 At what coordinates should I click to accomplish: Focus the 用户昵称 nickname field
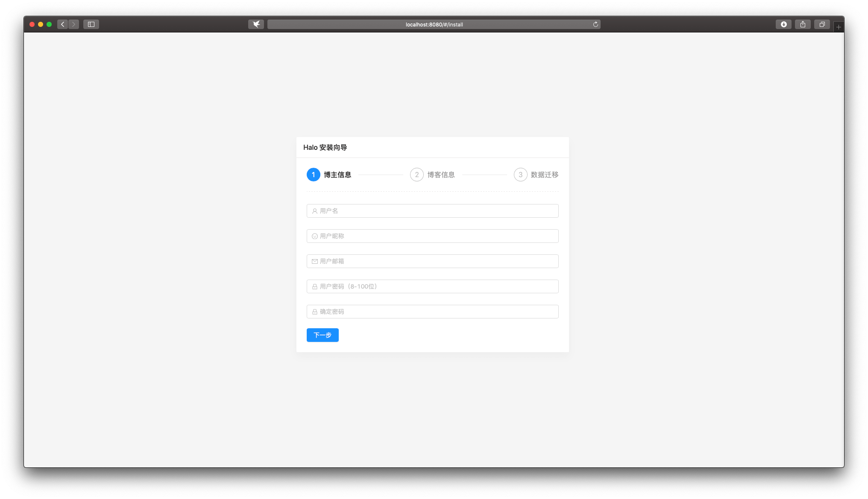pos(432,236)
